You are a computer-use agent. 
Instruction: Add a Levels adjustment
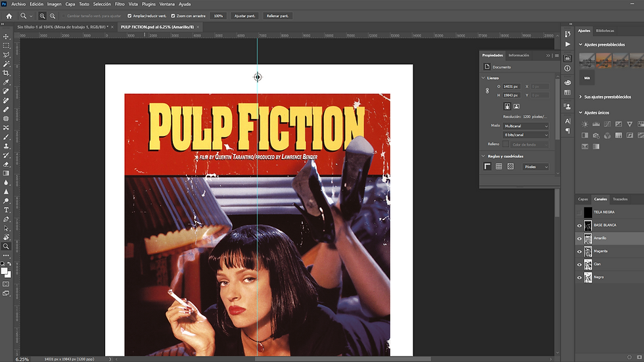(x=596, y=124)
